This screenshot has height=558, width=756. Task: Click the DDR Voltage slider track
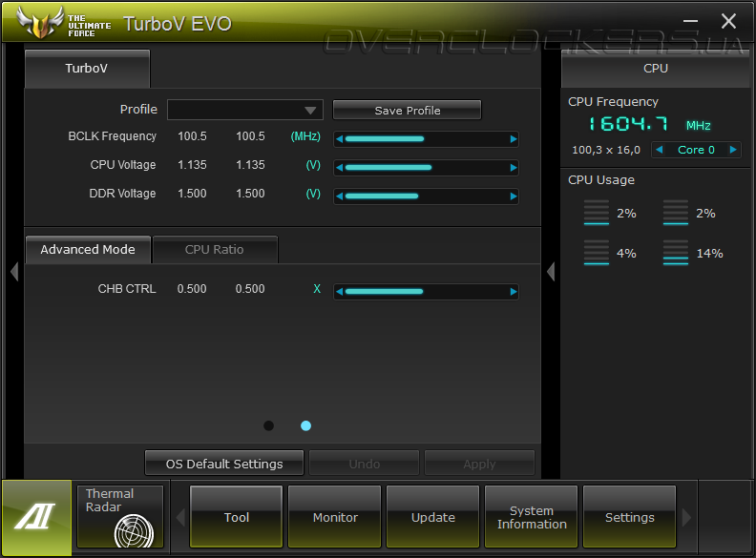[x=427, y=196]
